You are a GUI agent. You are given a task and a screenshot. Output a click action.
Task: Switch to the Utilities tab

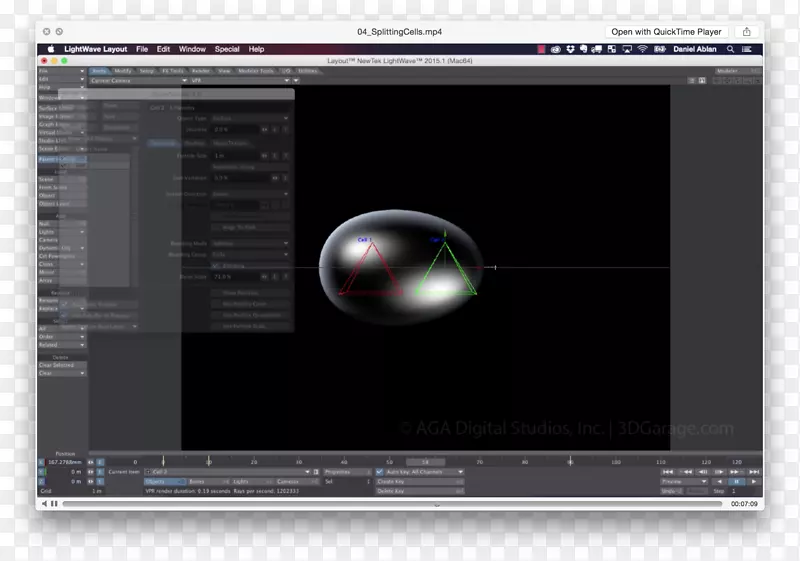click(308, 71)
